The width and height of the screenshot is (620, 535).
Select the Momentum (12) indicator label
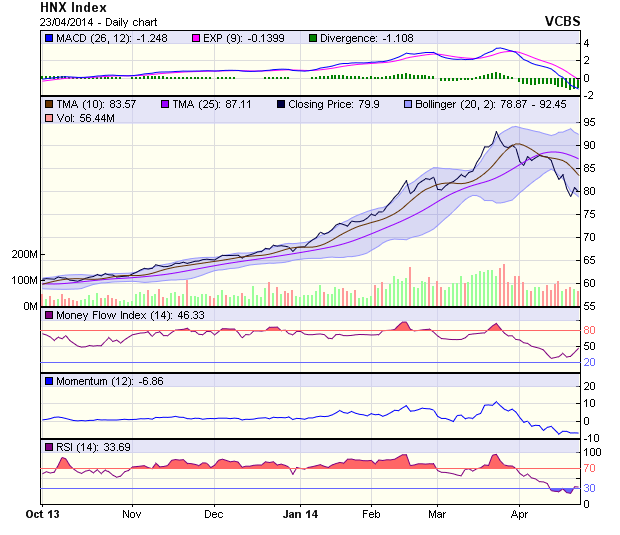[x=97, y=381]
